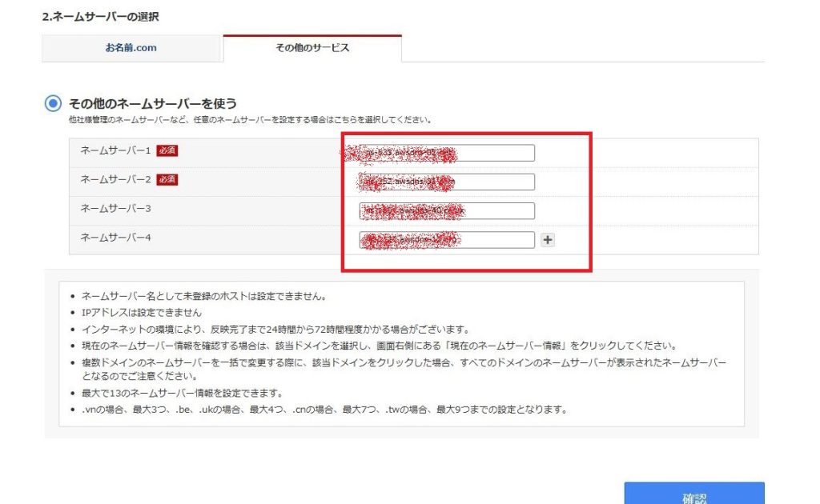Click the ネームサーバー1 row label

pos(115,150)
